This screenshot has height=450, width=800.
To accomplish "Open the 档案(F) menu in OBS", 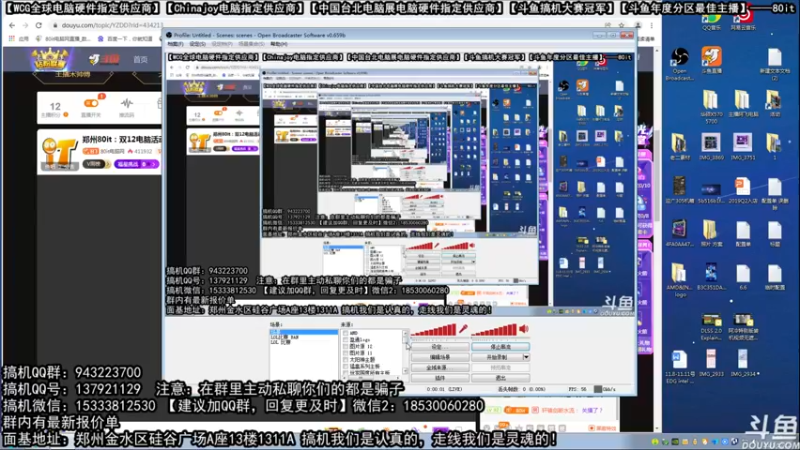I will coord(175,44).
